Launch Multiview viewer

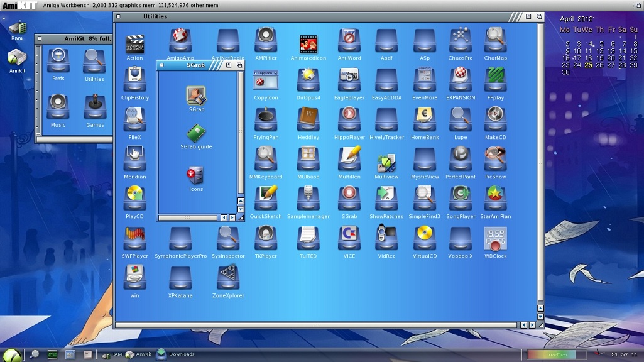pyautogui.click(x=386, y=163)
